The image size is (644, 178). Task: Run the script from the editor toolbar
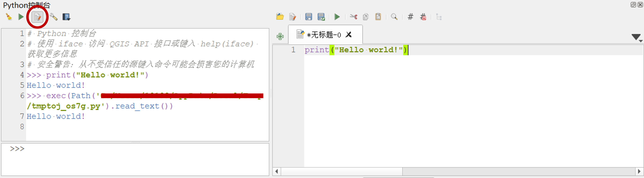(x=337, y=17)
